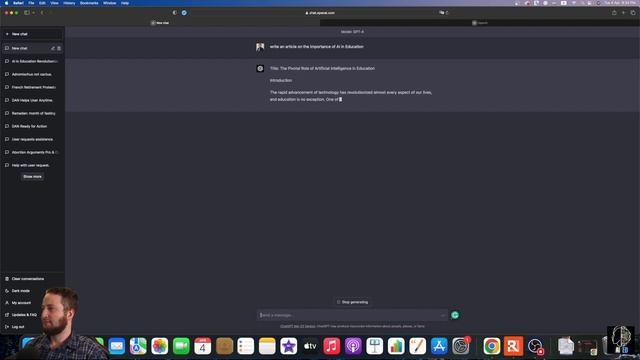Open Numbers from the dock
640x360 pixels.
[x=396, y=346]
